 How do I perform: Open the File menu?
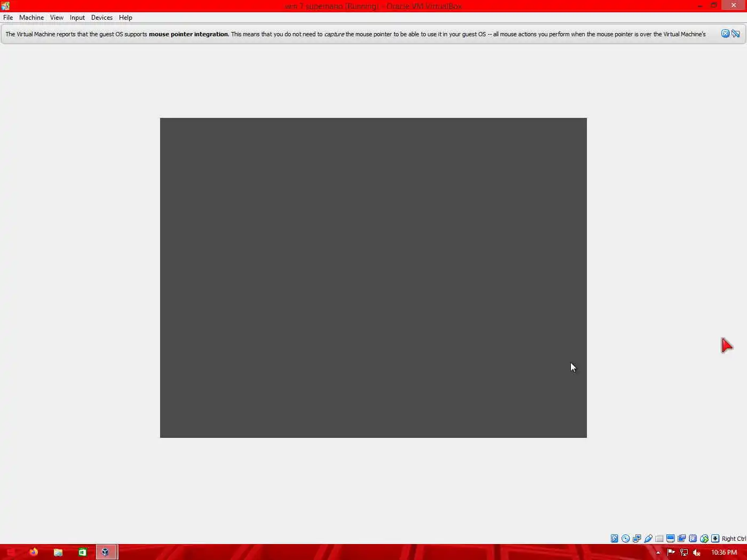[8, 18]
